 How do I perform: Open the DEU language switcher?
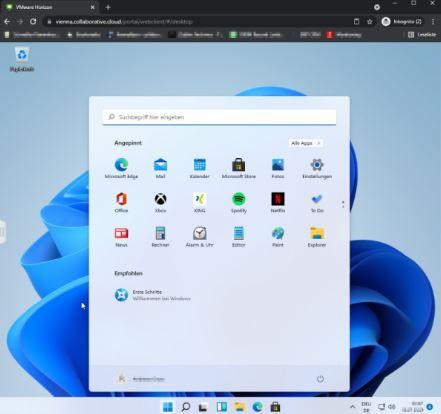(x=366, y=407)
